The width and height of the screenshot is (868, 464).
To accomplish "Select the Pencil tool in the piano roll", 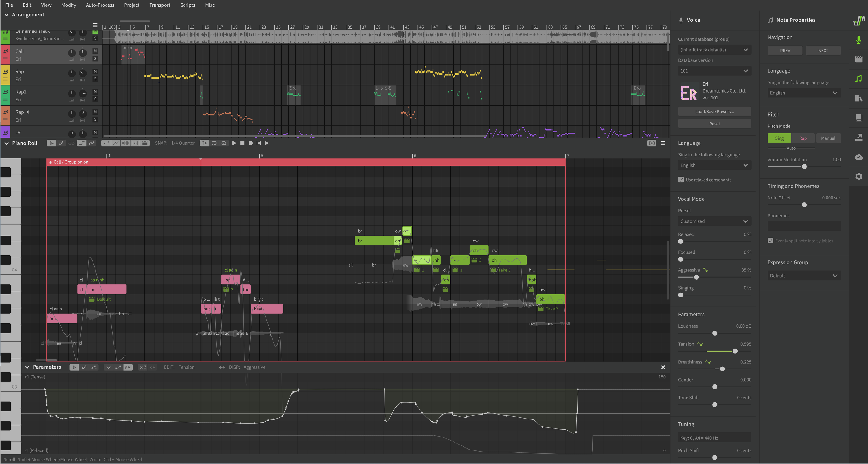I will 62,143.
